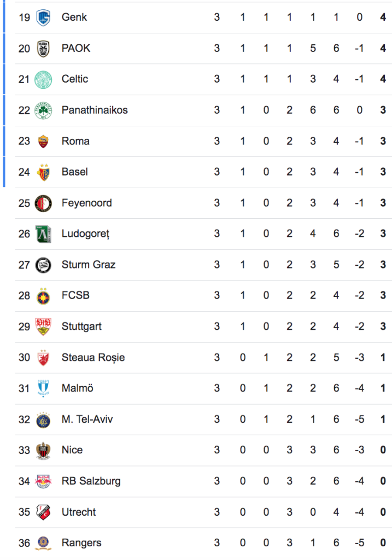This screenshot has width=392, height=560.
Task: Click the Celtic club crest icon
Action: 43,79
